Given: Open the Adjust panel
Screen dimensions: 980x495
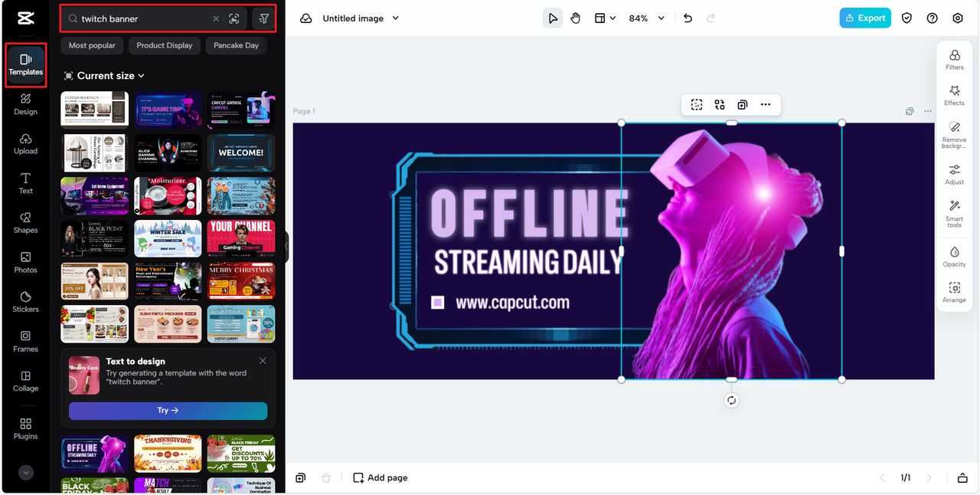Looking at the screenshot, I should pyautogui.click(x=954, y=174).
